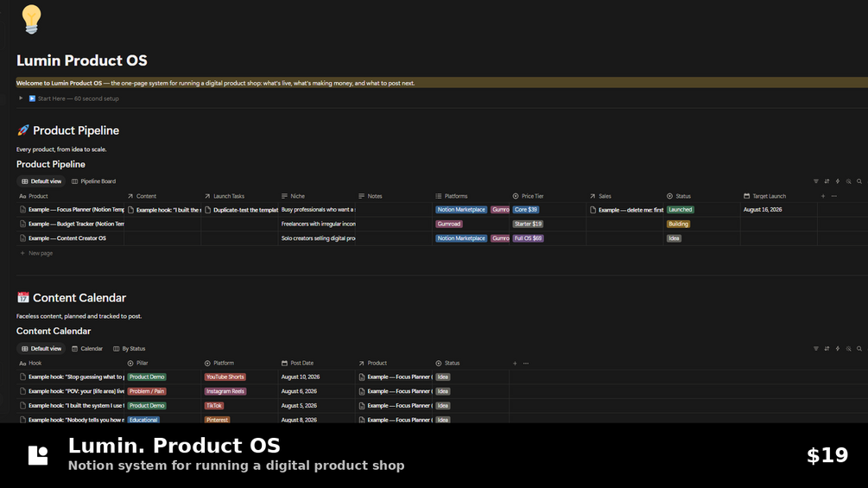Open the Product Pipeline column options ellipsis
Screen dimensions: 868x488
[833, 196]
